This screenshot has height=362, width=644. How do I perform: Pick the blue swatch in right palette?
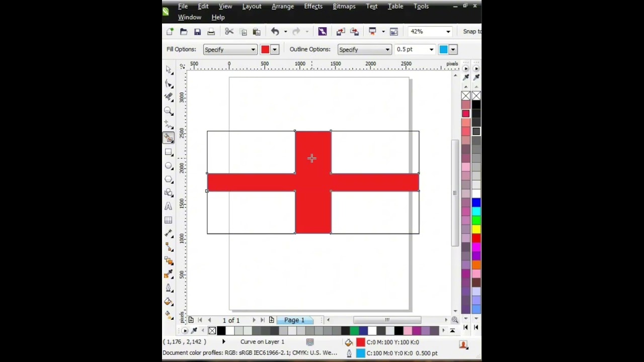tap(476, 203)
